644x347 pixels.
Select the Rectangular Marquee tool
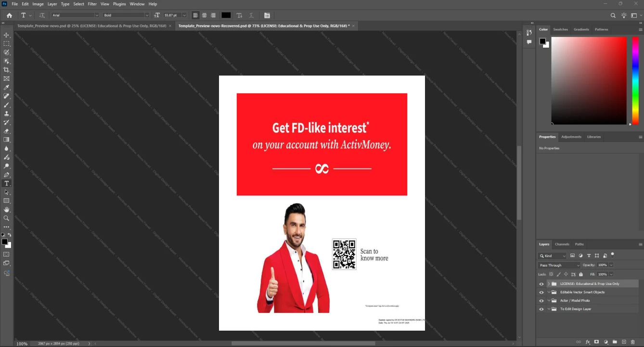6,44
